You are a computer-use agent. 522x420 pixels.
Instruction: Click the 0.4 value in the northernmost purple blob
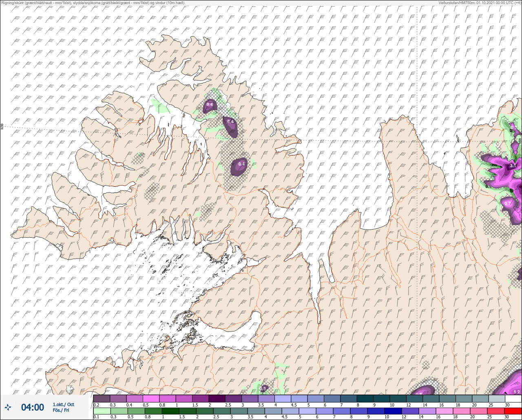coord(210,105)
